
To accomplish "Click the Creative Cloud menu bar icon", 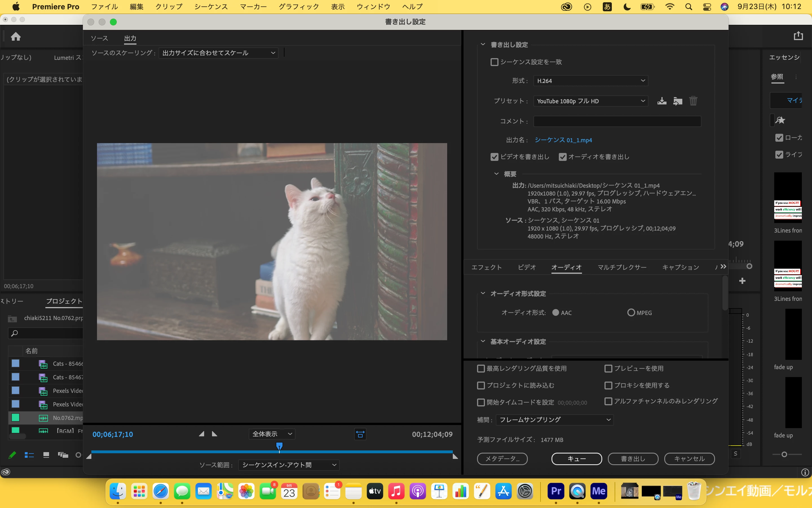I will [x=566, y=7].
